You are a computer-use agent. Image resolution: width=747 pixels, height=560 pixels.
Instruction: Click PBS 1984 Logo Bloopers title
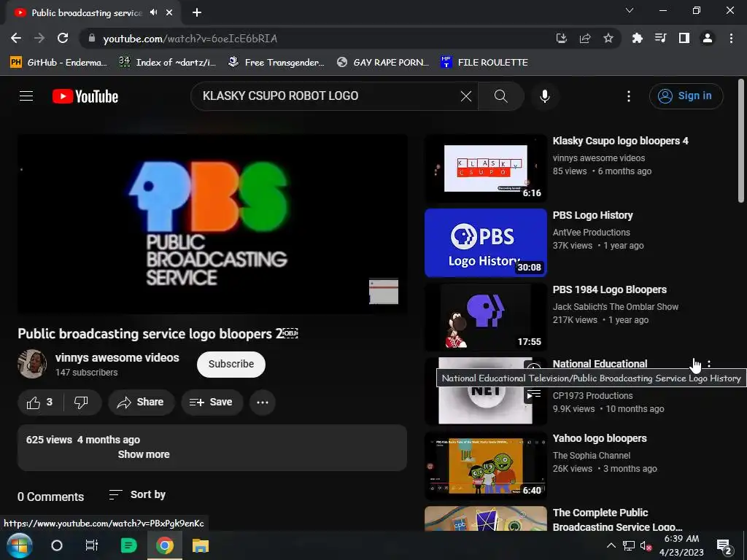[609, 289]
